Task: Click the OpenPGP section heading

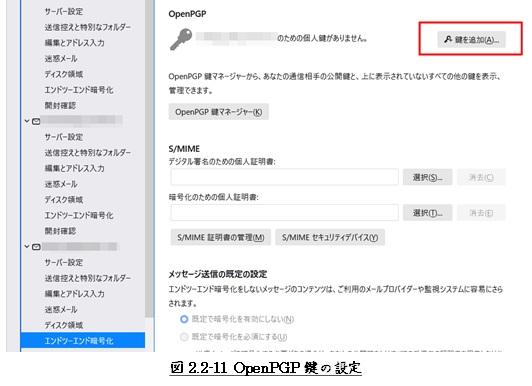Action: 187,14
